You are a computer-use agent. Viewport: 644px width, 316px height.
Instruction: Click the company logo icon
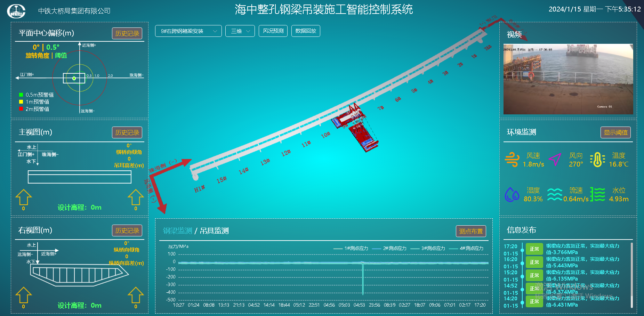16,11
